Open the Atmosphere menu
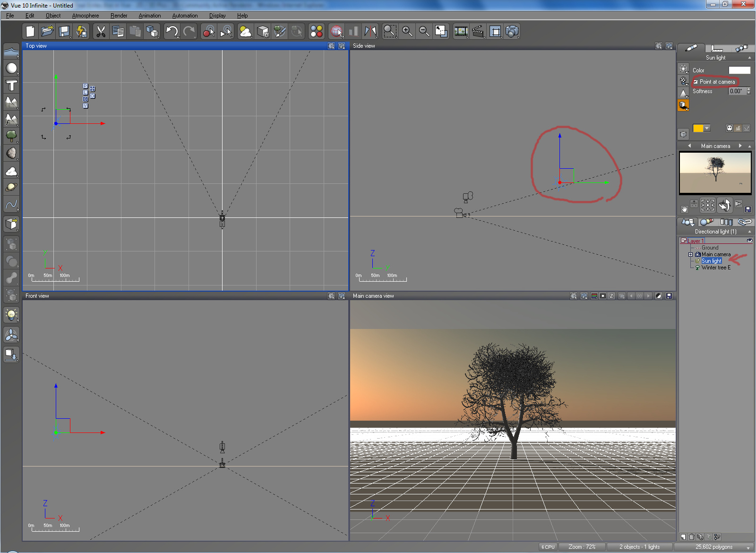This screenshot has width=756, height=553. point(85,16)
